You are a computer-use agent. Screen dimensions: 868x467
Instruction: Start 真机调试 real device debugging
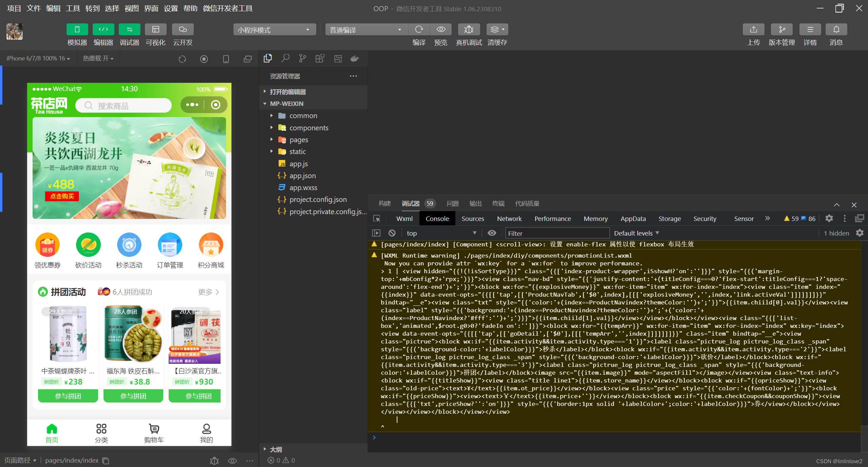(x=469, y=30)
